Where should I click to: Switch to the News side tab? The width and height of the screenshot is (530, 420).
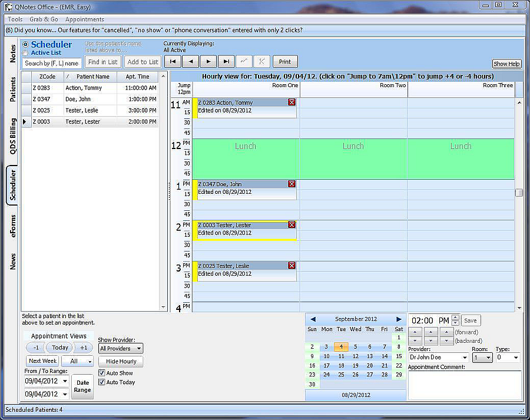pyautogui.click(x=12, y=262)
